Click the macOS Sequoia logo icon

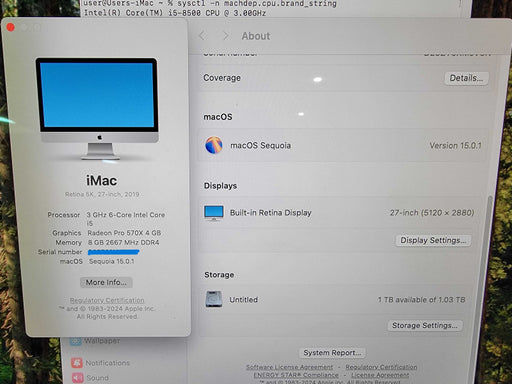214,145
